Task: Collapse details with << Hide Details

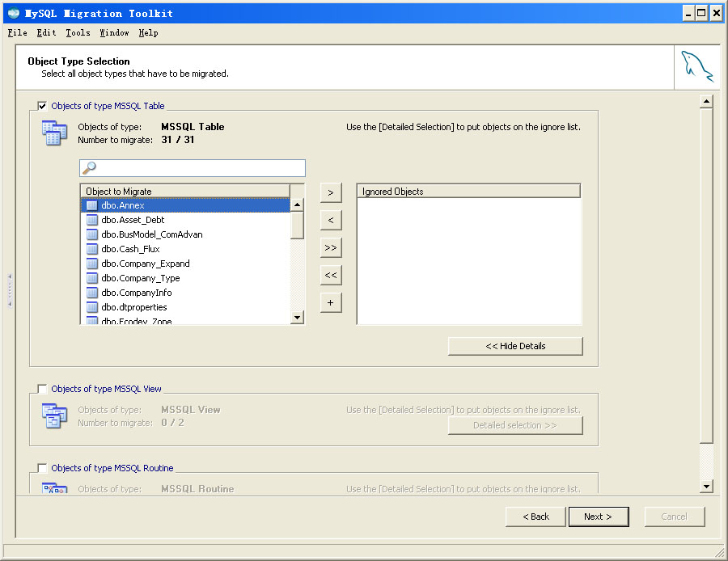Action: [x=515, y=346]
